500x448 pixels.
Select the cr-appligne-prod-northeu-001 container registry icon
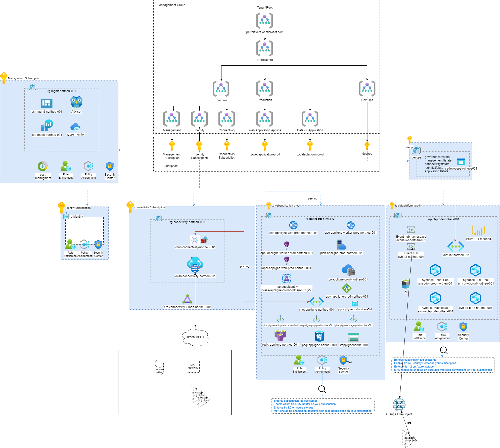coord(348,270)
